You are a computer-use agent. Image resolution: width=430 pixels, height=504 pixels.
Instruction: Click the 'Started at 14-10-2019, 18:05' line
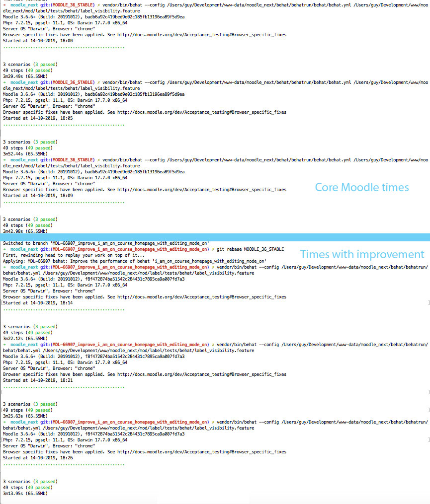tap(38, 118)
